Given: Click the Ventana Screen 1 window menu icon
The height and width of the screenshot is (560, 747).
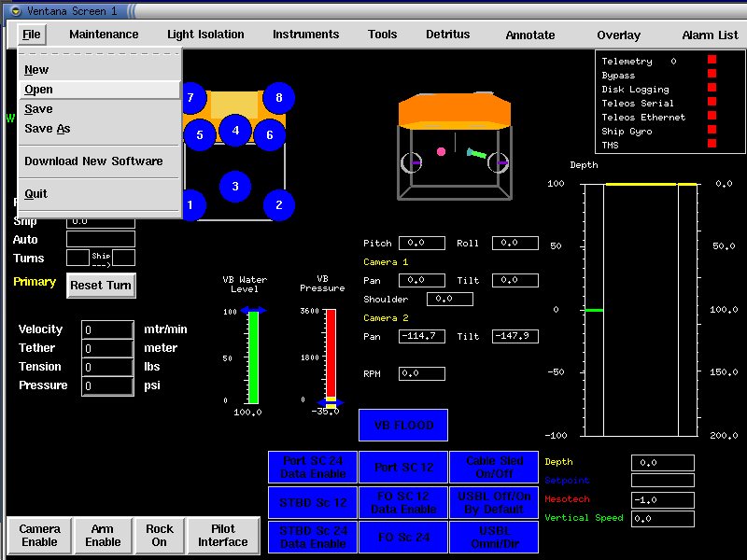Looking at the screenshot, I should pos(15,10).
